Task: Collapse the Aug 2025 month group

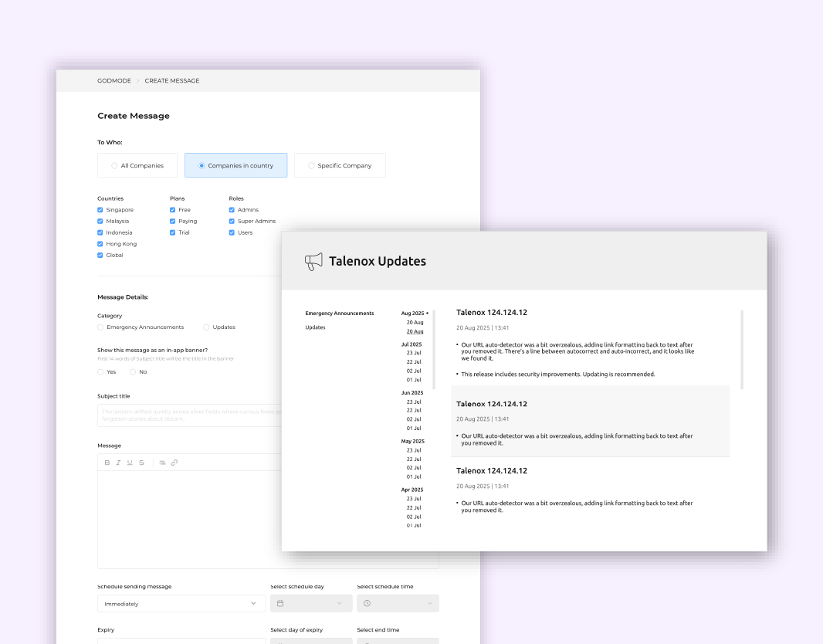Action: coord(427,314)
